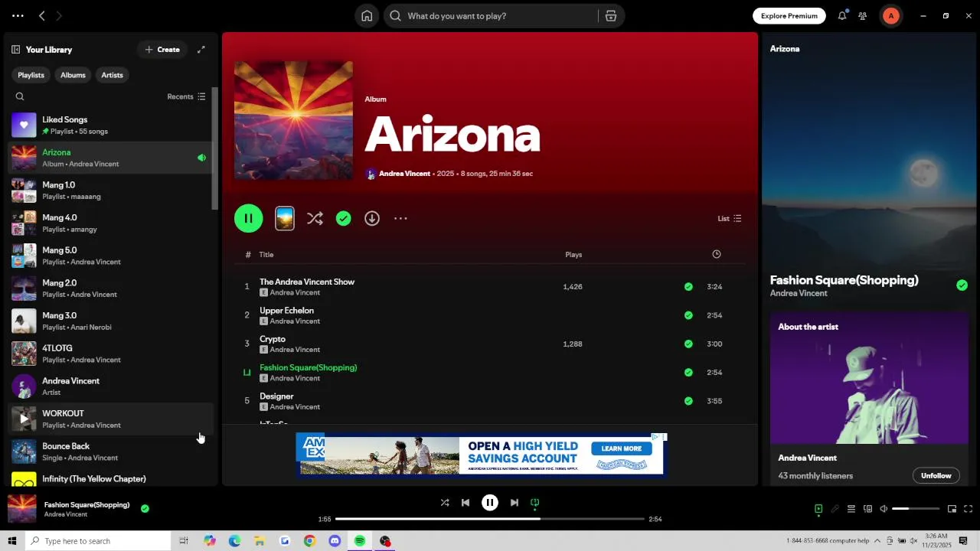Toggle liked checkmark in Now Playing panel
The height and width of the screenshot is (551, 980).
pos(962,285)
